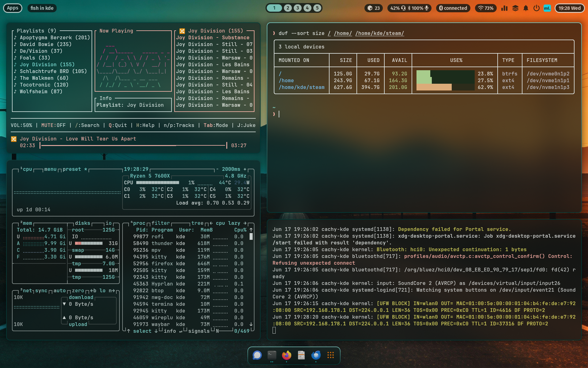The height and width of the screenshot is (368, 588).
Task: Open the package updates indicator showing 23
Action: [374, 8]
